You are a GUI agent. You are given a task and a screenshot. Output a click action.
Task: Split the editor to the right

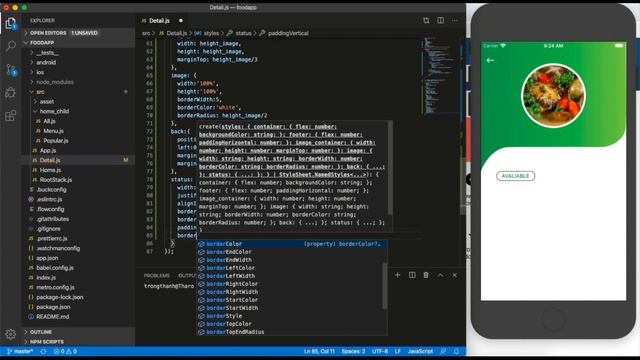(440, 20)
